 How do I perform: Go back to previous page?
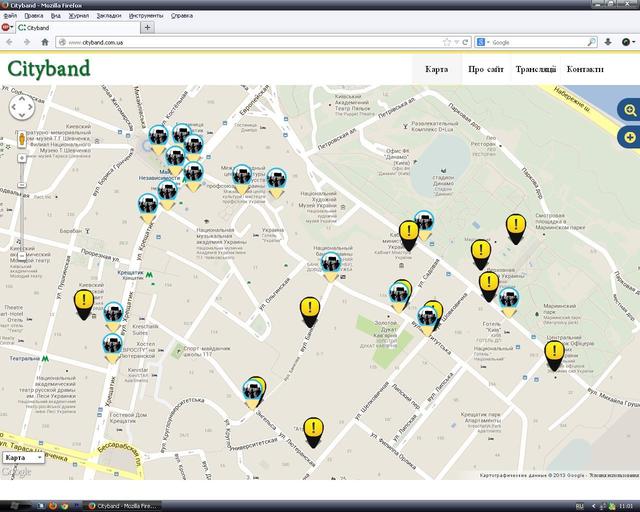click(x=9, y=42)
